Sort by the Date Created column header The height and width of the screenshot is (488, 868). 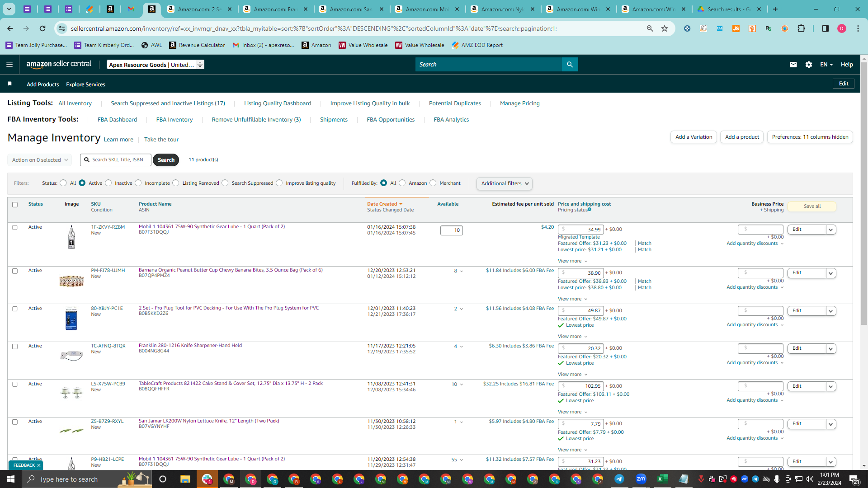point(385,204)
